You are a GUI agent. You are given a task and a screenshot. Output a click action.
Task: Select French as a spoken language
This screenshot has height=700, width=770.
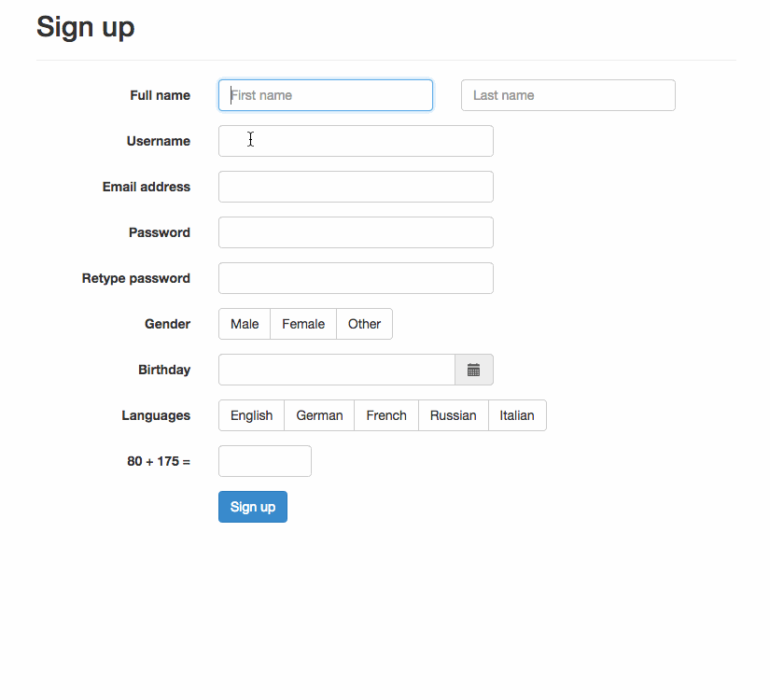click(x=385, y=415)
